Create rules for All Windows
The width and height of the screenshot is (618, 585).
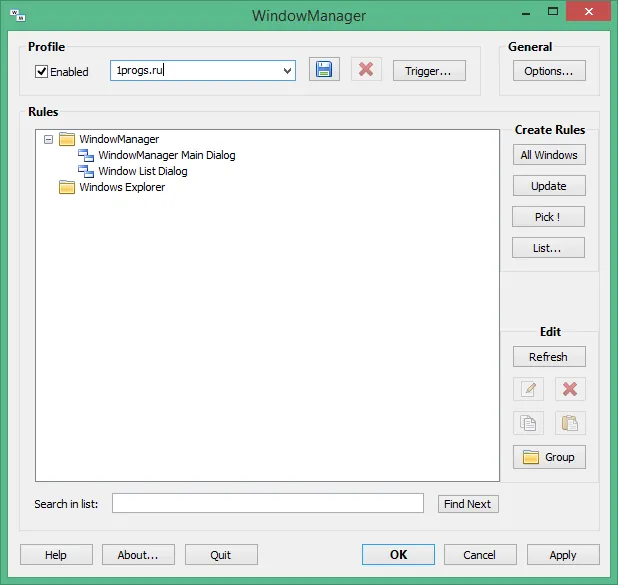click(x=549, y=155)
